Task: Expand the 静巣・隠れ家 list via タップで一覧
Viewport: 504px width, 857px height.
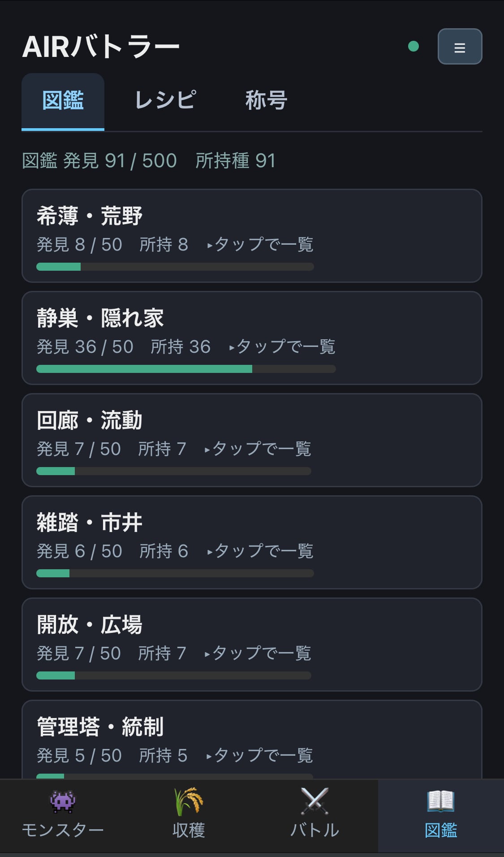Action: coord(282,347)
